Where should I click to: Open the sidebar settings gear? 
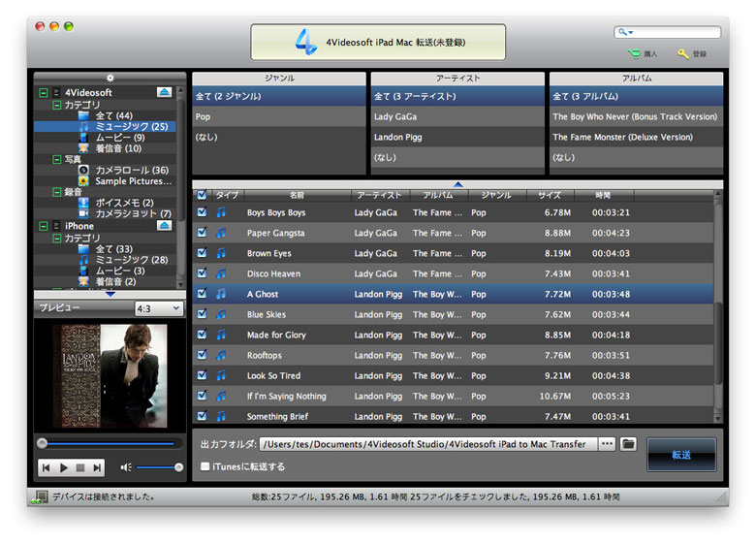pos(110,78)
